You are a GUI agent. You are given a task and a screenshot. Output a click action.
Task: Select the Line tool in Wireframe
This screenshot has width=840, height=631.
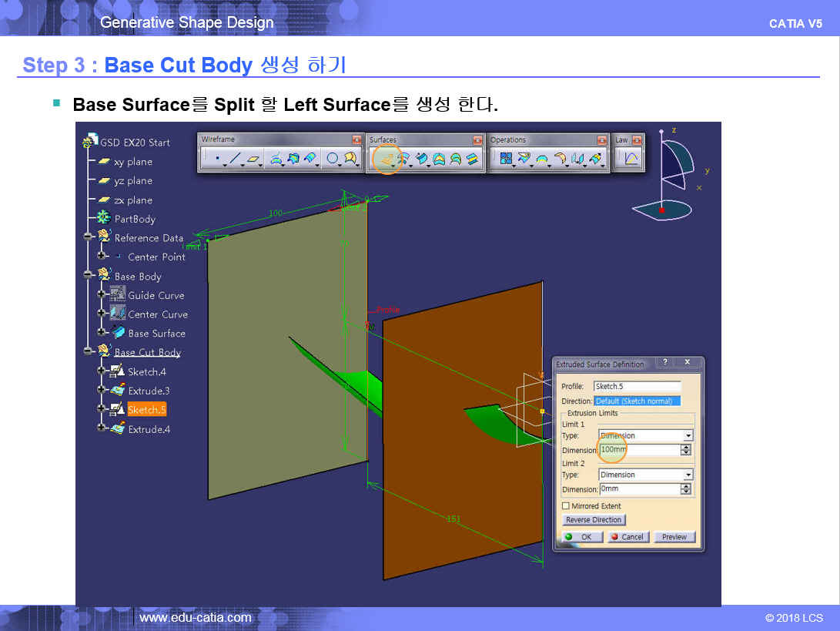(235, 159)
